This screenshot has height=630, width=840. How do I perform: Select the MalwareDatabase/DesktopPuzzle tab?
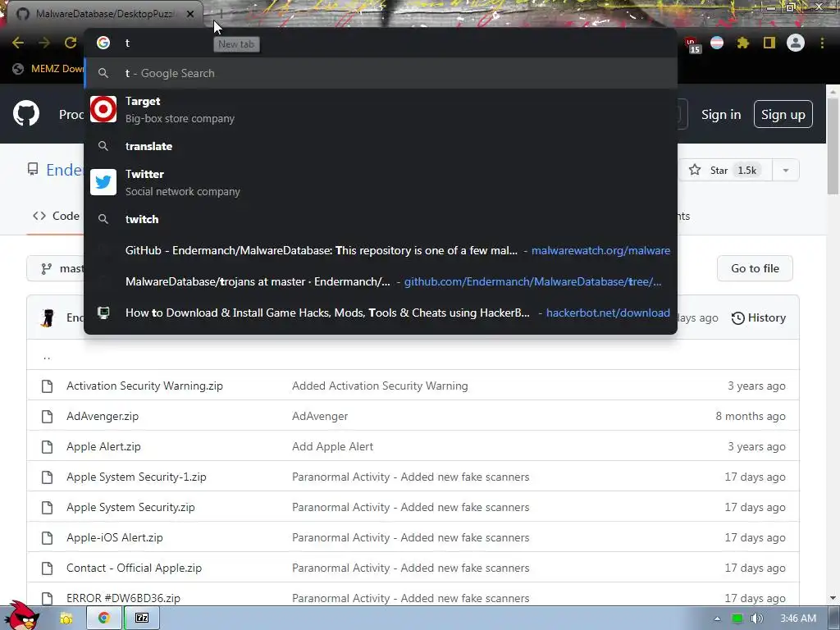click(x=104, y=14)
